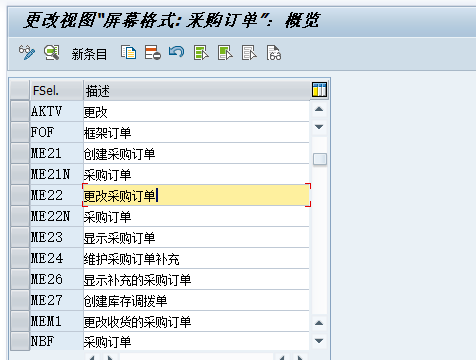Open the find position search icon
This screenshot has height=360, width=476.
pos(52,53)
